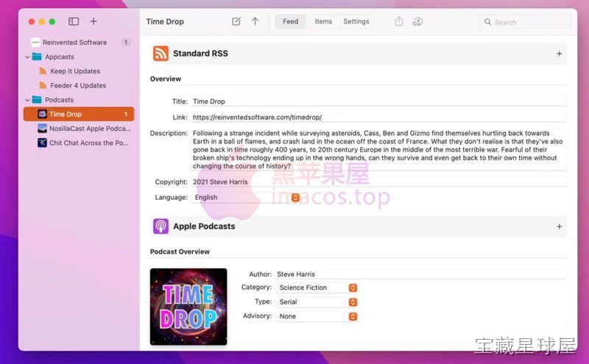The image size is (589, 364).
Task: Expand the Standard RSS section plus
Action: 559,54
